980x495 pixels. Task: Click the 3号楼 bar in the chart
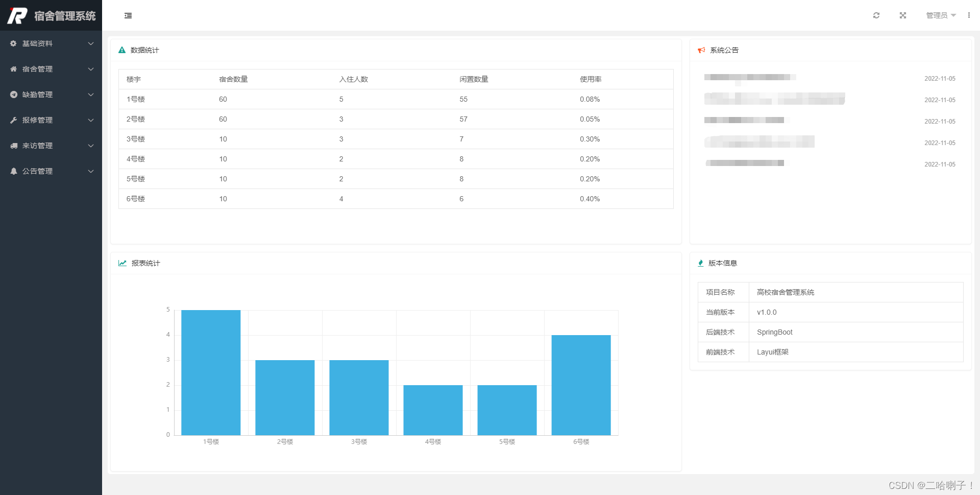pyautogui.click(x=359, y=397)
